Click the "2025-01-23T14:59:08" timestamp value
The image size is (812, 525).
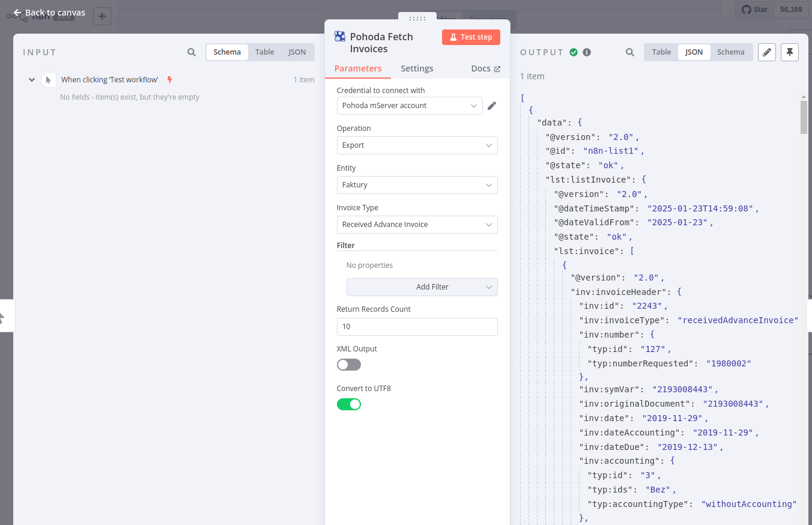click(701, 208)
